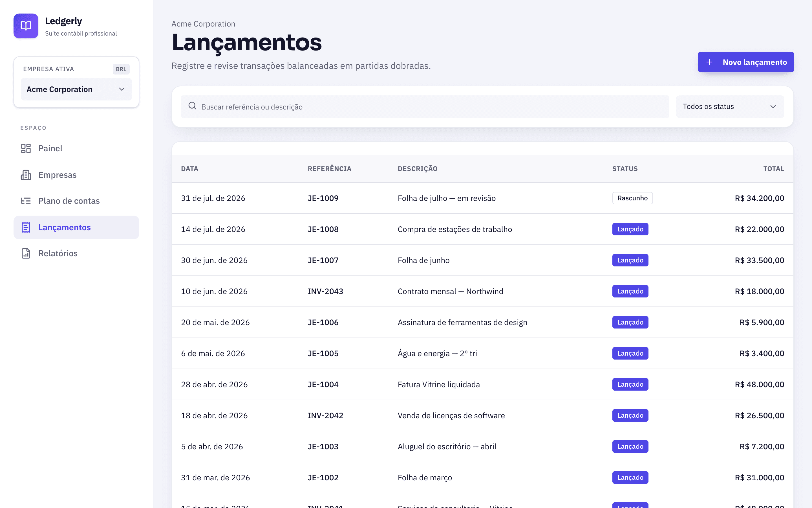Viewport: 812px width, 508px height.
Task: Open reference JE-1007
Action: 323,260
